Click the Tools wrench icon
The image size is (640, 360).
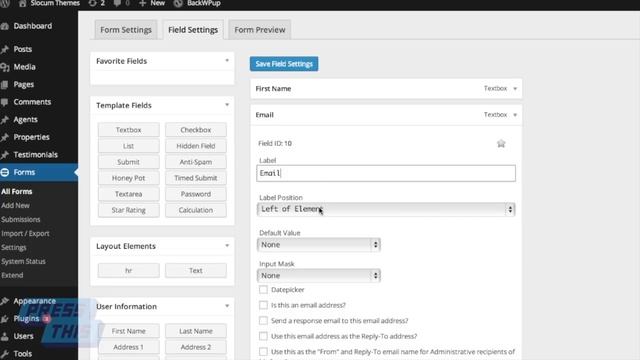(x=4, y=354)
